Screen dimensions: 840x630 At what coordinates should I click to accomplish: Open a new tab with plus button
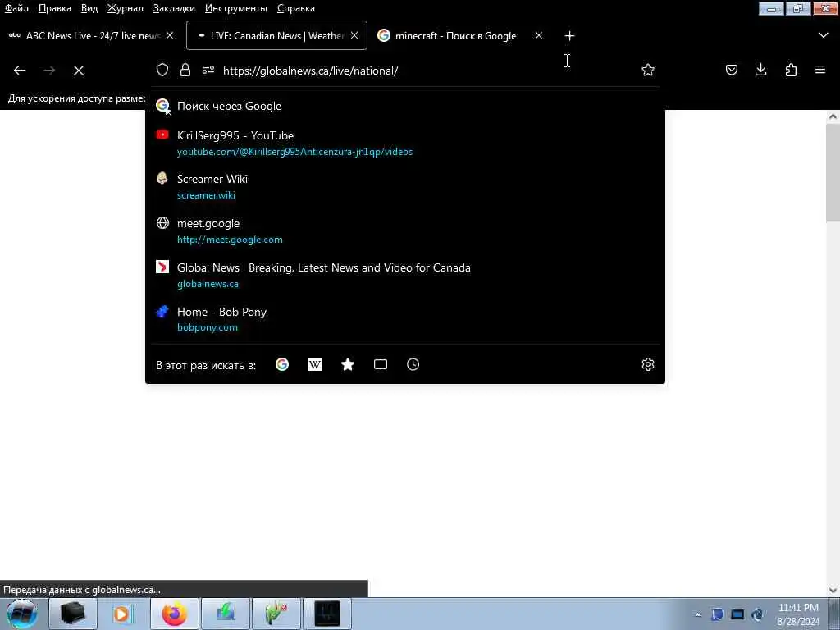coord(569,36)
